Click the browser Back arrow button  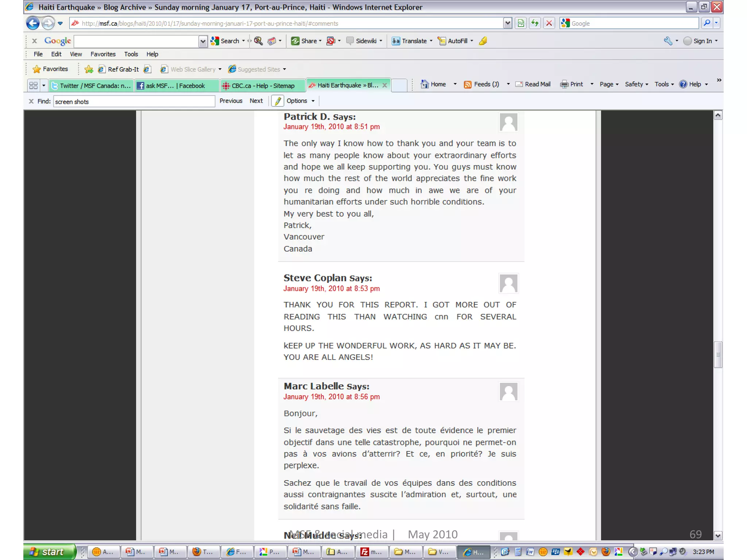point(33,23)
